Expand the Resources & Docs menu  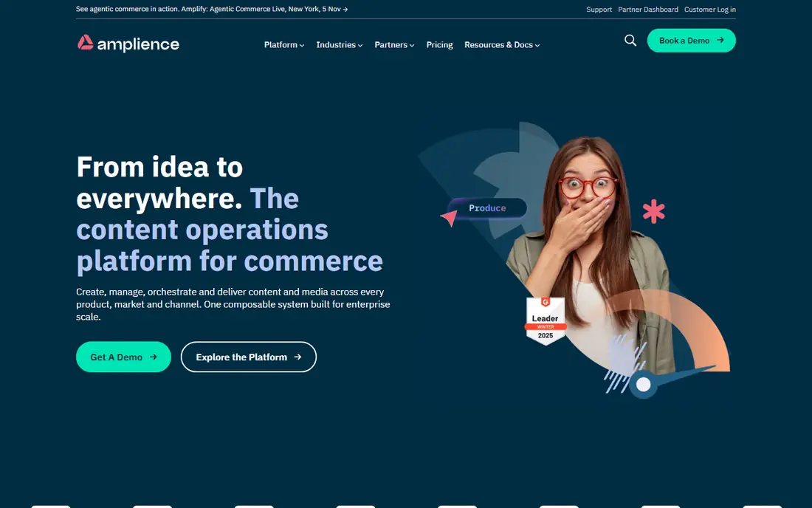tap(502, 45)
